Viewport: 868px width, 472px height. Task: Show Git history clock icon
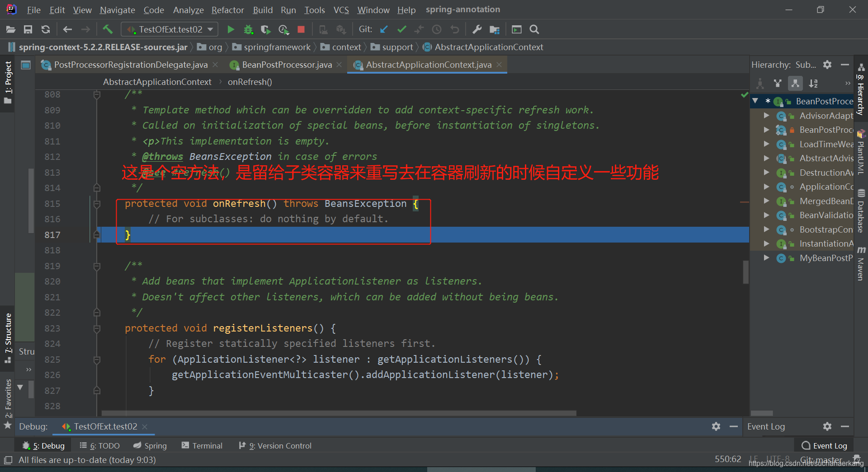437,29
